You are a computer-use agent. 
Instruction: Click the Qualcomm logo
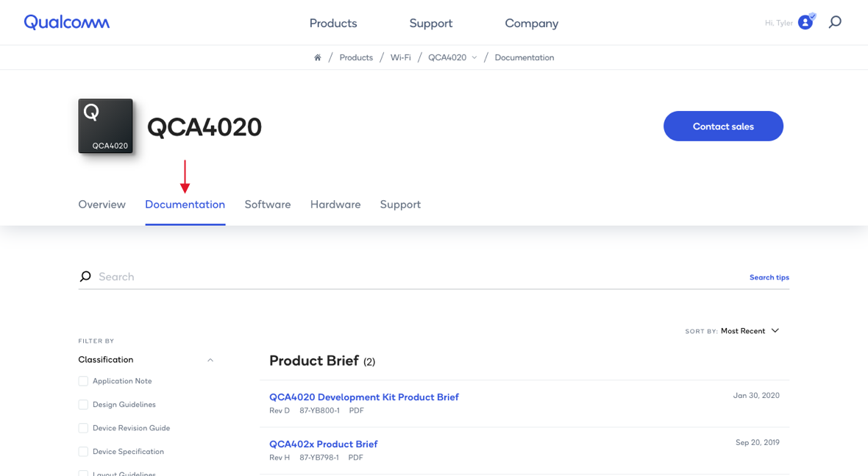(x=66, y=22)
